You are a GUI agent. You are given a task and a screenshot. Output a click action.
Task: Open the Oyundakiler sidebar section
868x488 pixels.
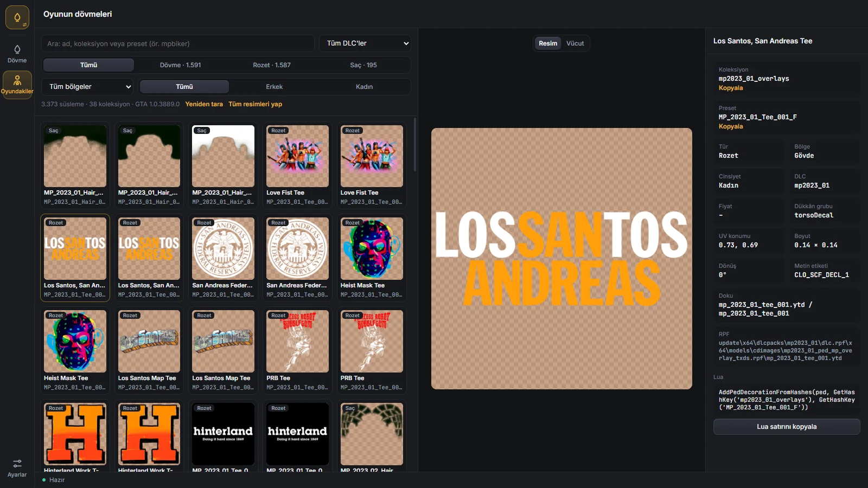pos(17,85)
